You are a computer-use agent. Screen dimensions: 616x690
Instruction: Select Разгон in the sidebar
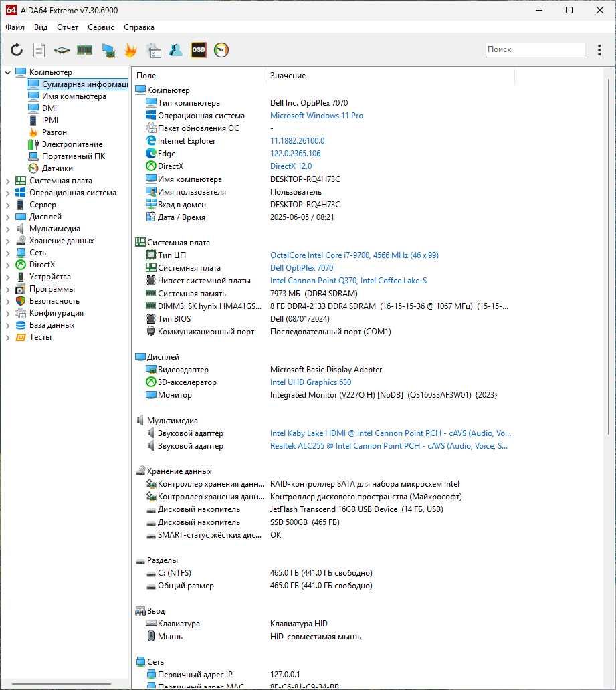click(x=54, y=132)
